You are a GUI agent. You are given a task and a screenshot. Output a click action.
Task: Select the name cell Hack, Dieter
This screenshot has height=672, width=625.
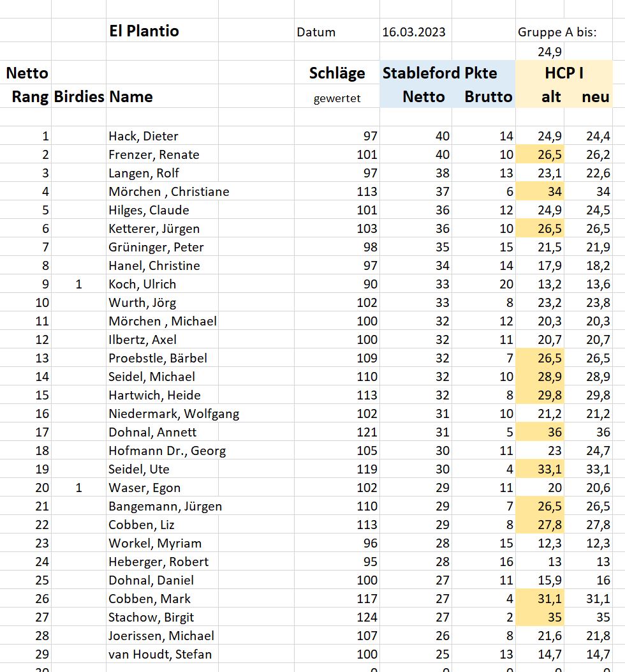[162, 136]
